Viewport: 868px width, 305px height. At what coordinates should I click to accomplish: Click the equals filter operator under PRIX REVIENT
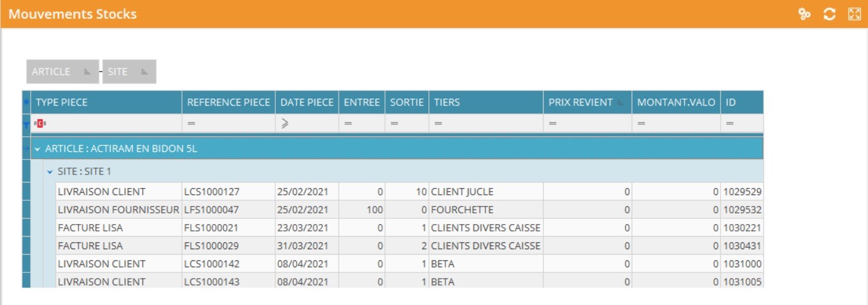click(553, 124)
